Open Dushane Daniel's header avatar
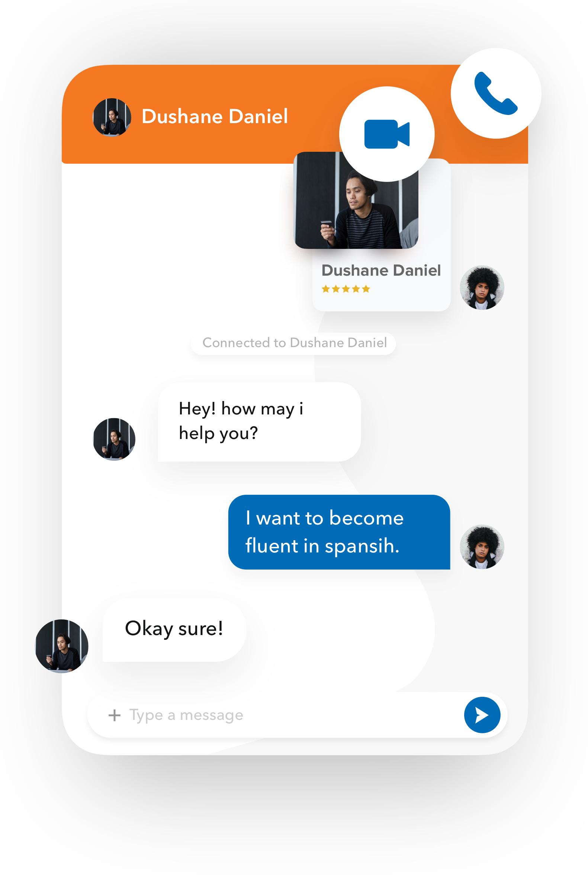588x875 pixels. tap(112, 117)
